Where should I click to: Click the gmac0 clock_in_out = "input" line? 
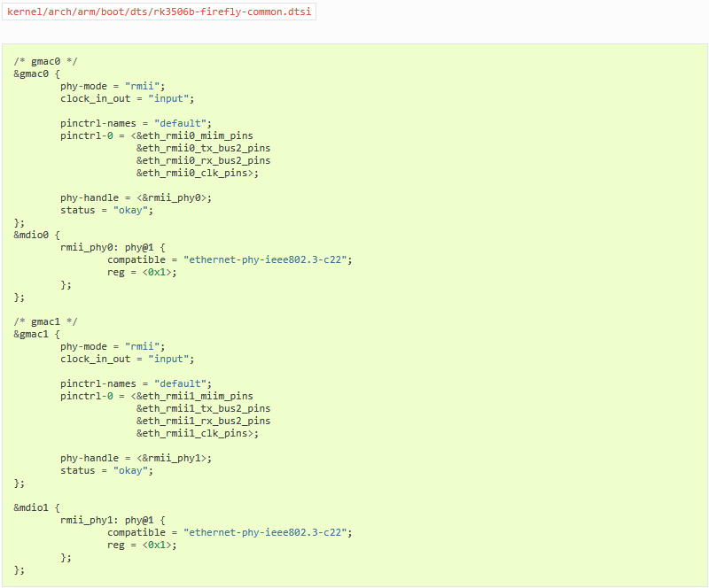[127, 98]
